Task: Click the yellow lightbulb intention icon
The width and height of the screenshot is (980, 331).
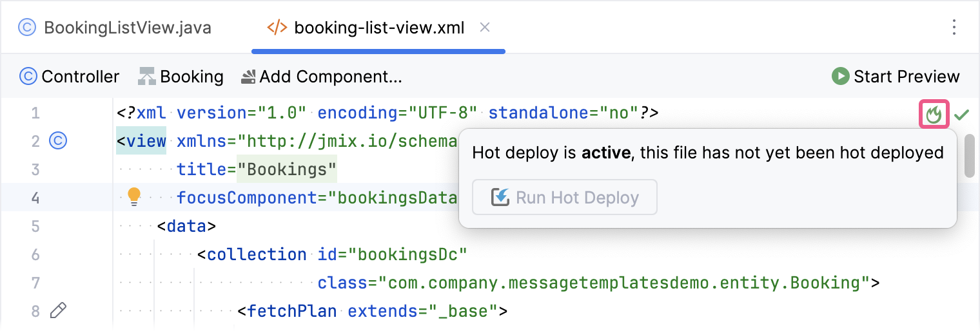Action: [134, 196]
